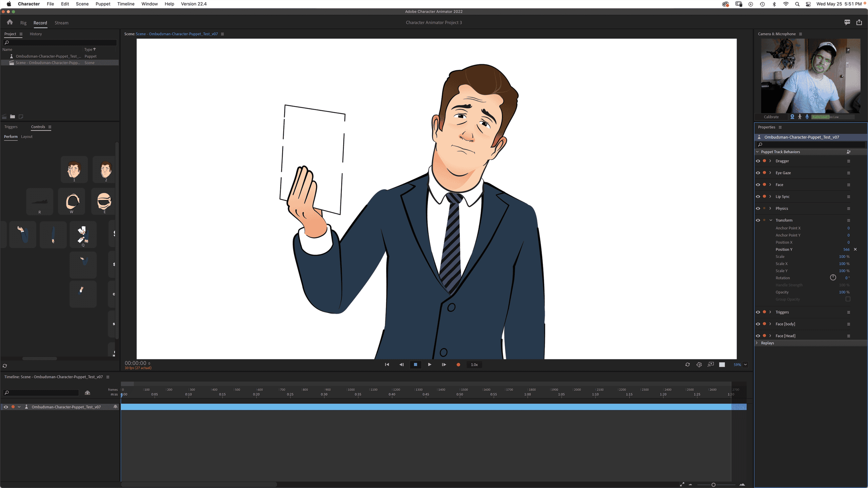
Task: Click the share/export icon at top right
Action: point(859,22)
